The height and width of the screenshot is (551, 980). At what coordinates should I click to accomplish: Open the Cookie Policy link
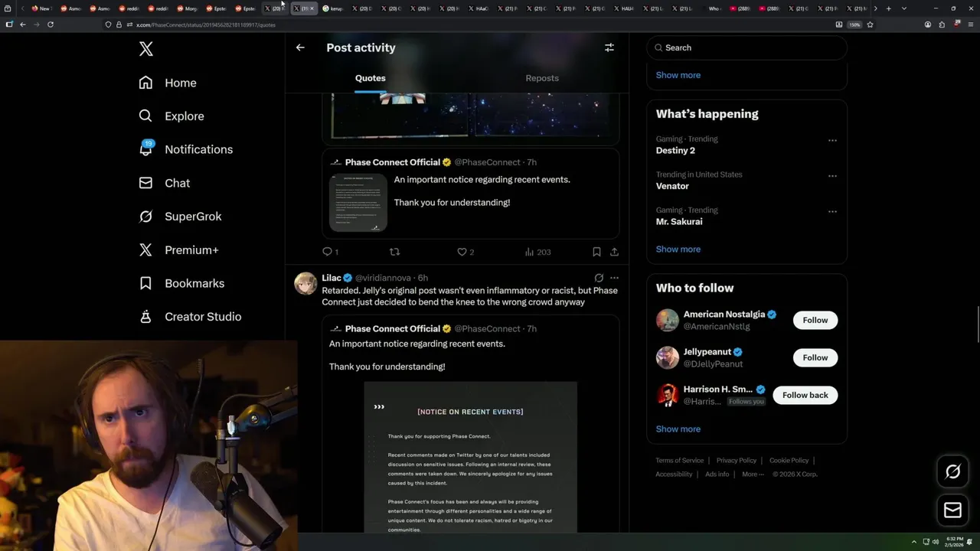[x=789, y=461]
